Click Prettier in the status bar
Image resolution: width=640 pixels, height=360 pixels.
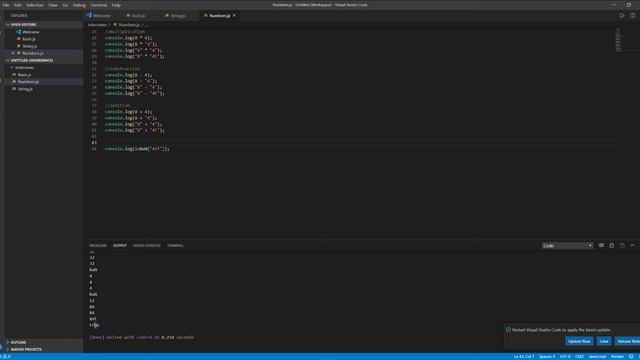coord(617,357)
